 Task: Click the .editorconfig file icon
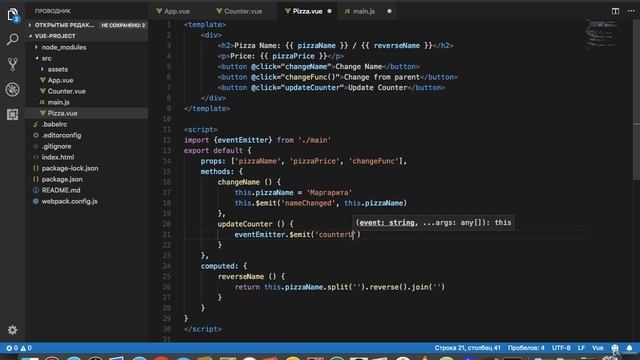click(x=36, y=136)
